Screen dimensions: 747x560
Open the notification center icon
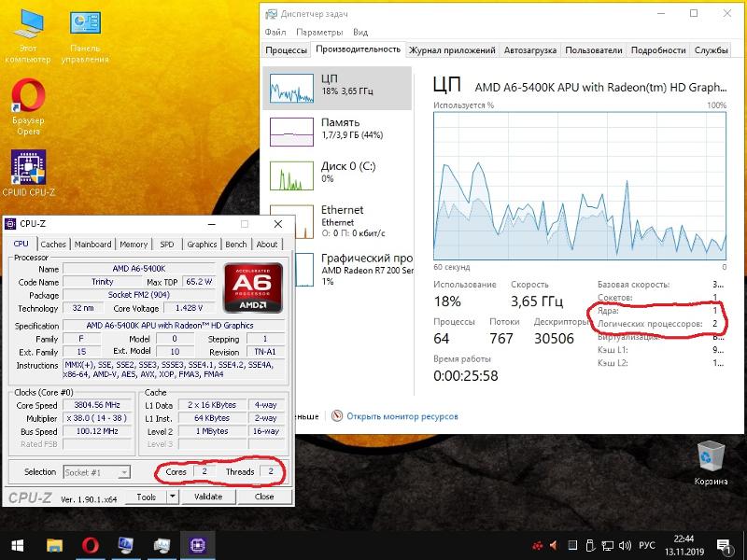click(x=724, y=545)
